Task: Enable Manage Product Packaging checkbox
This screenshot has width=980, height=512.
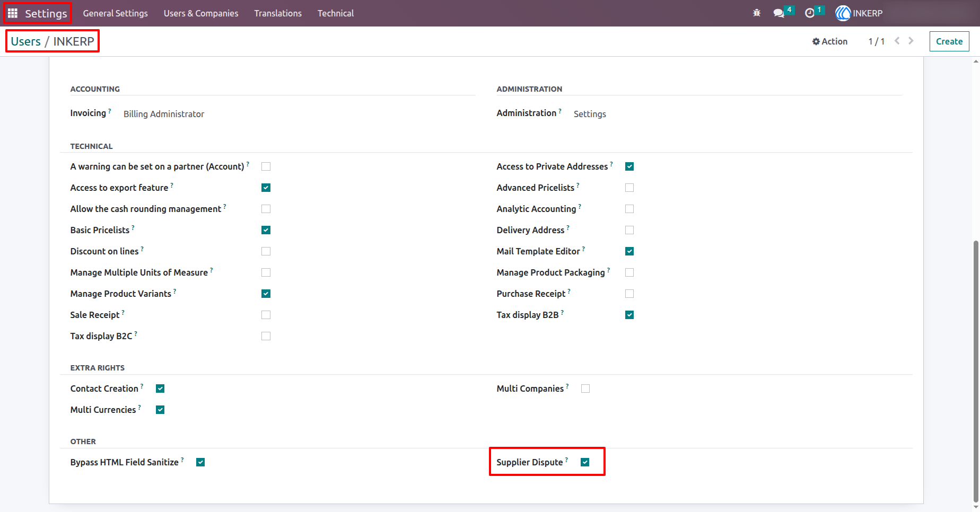Action: click(x=629, y=272)
